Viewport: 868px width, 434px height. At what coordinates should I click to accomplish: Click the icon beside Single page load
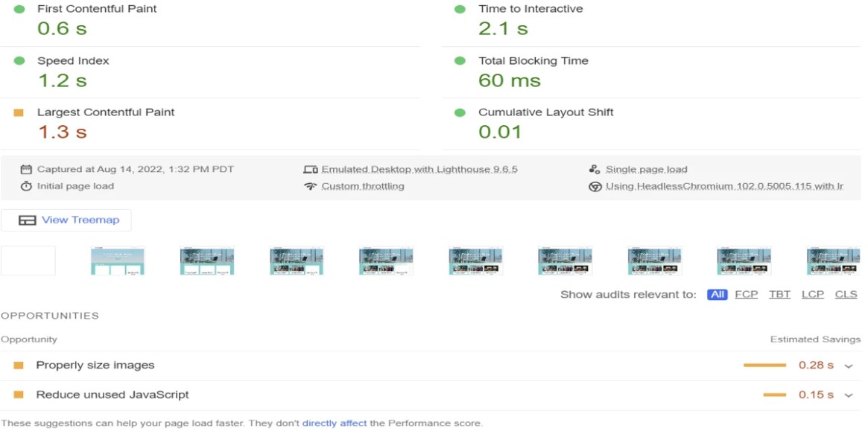pyautogui.click(x=595, y=169)
